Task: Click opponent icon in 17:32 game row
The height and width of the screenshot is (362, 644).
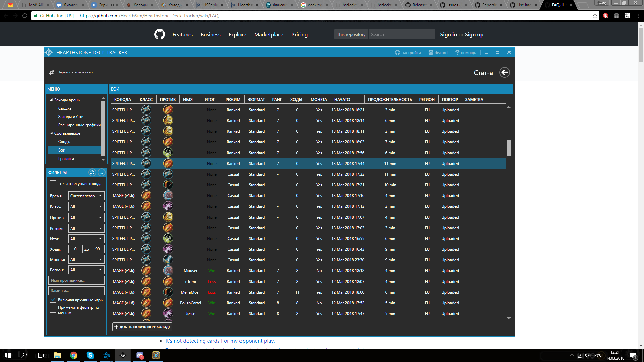Action: [168, 174]
